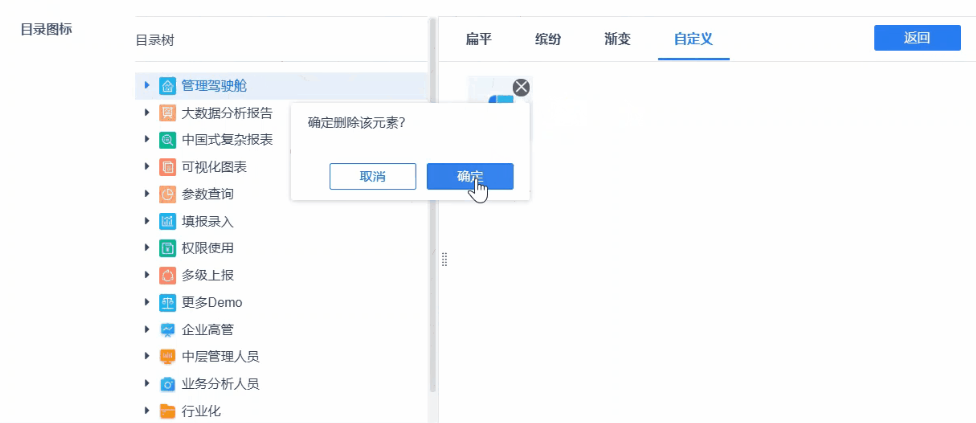Image resolution: width=976 pixels, height=423 pixels.
Task: Click the 管理驾驶舱 house icon
Action: (167, 86)
